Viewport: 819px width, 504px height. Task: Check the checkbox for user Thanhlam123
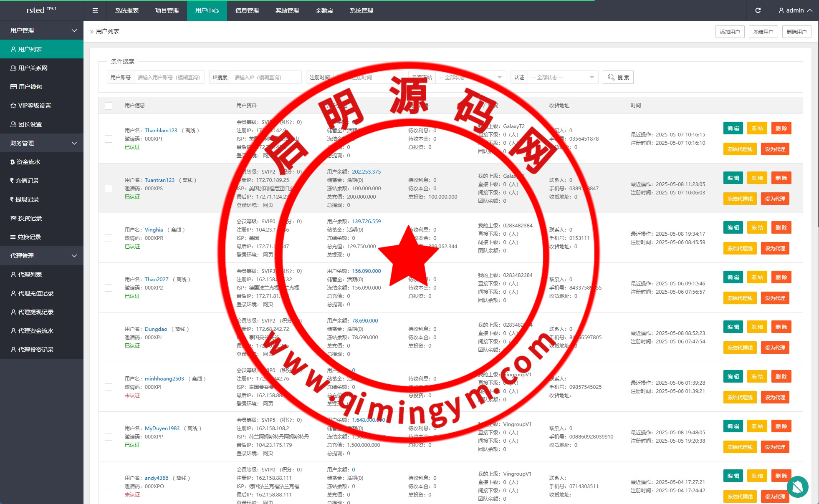(x=109, y=139)
